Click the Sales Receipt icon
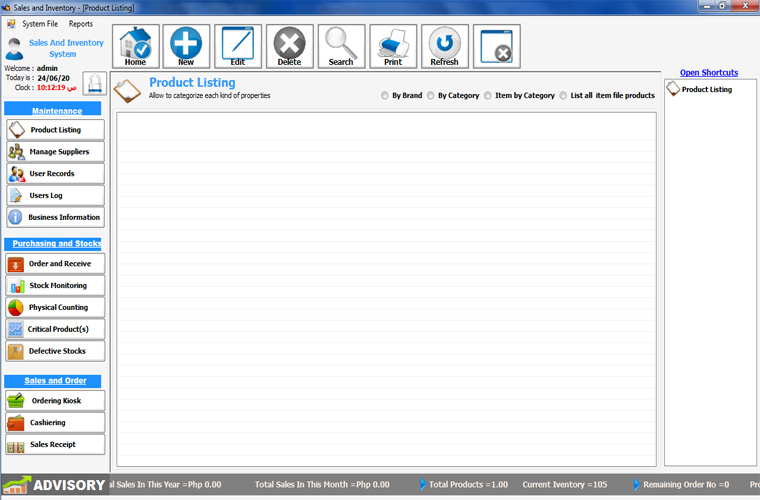The image size is (760, 500). (x=16, y=446)
